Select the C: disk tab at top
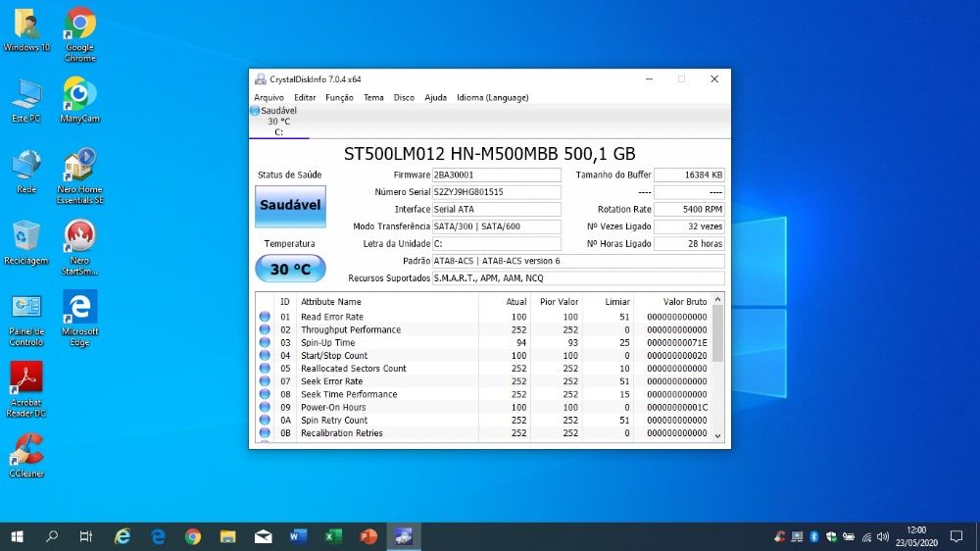 (x=278, y=122)
